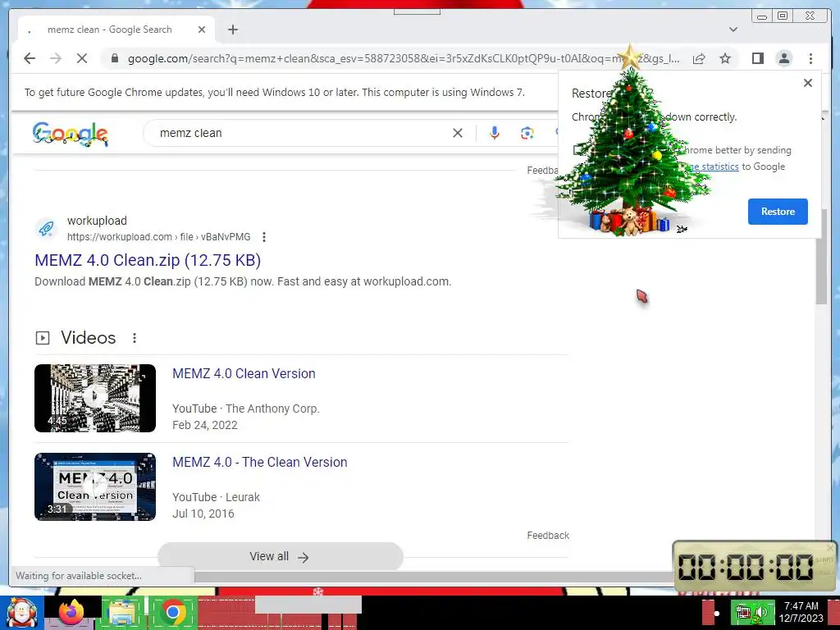Search by image lens icon
The image size is (840, 630).
click(527, 133)
